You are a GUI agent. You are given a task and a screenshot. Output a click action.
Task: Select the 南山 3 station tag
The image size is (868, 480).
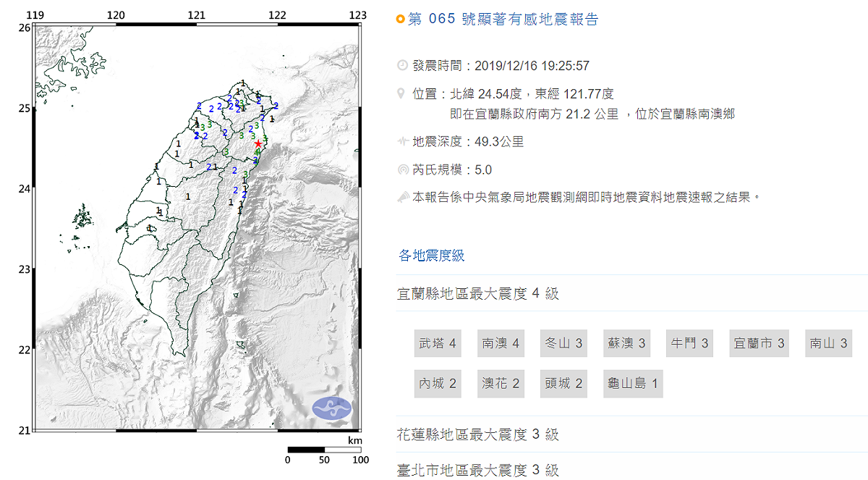pyautogui.click(x=828, y=343)
